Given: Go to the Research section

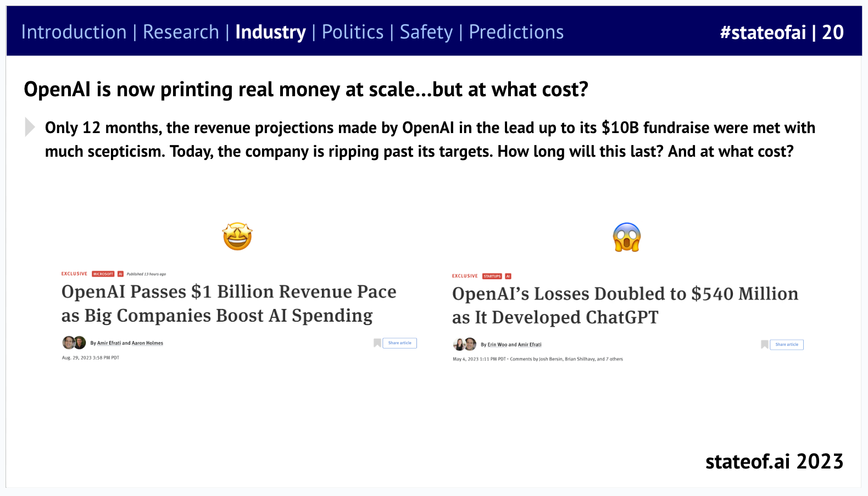Looking at the screenshot, I should pos(181,32).
